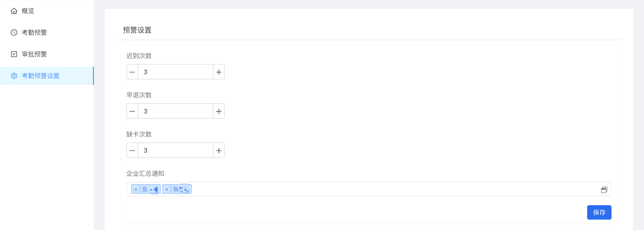The height and width of the screenshot is (230, 644).
Task: Click the home icon beside 概览
Action: (x=14, y=11)
